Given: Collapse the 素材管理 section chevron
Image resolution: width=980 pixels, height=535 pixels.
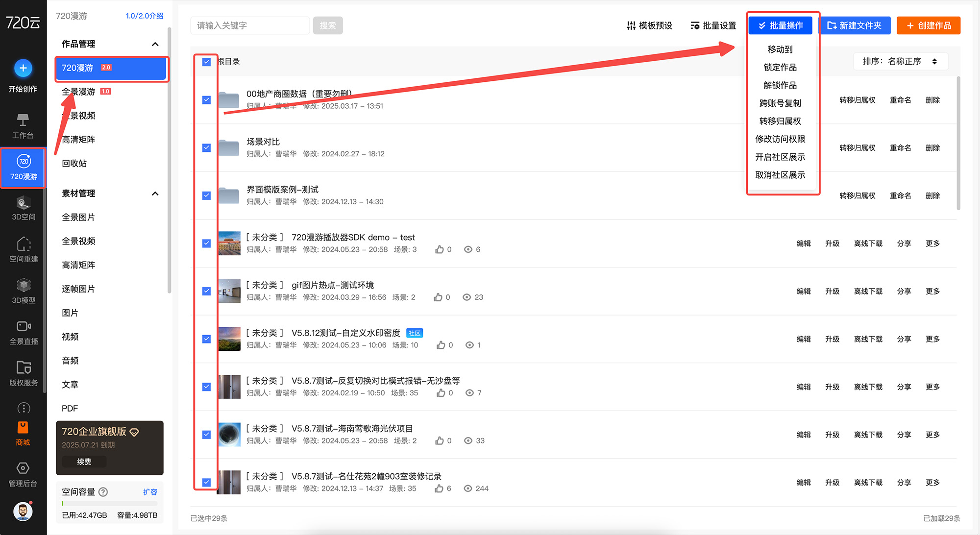Looking at the screenshot, I should (155, 194).
